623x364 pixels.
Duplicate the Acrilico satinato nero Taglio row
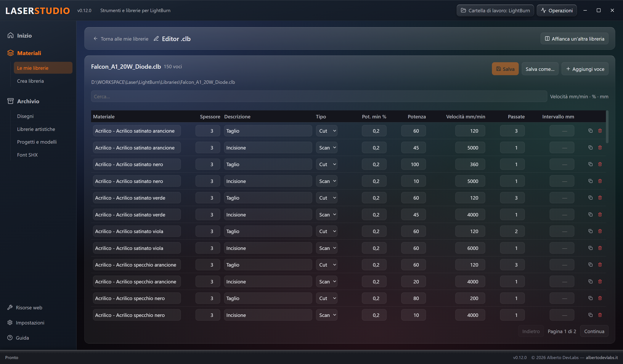[590, 164]
